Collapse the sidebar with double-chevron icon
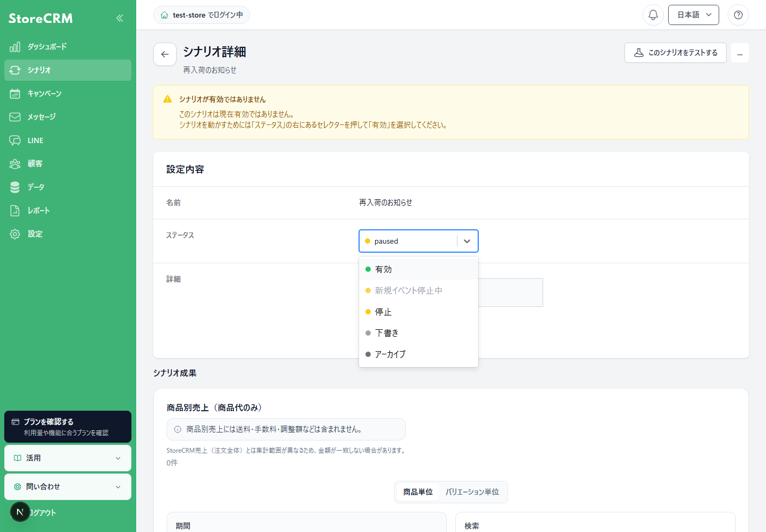 (x=120, y=18)
